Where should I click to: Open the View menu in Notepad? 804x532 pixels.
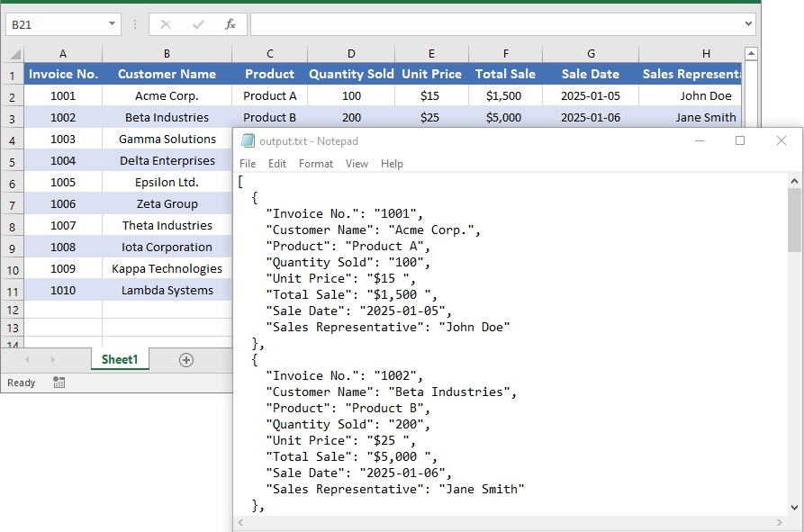click(x=357, y=163)
